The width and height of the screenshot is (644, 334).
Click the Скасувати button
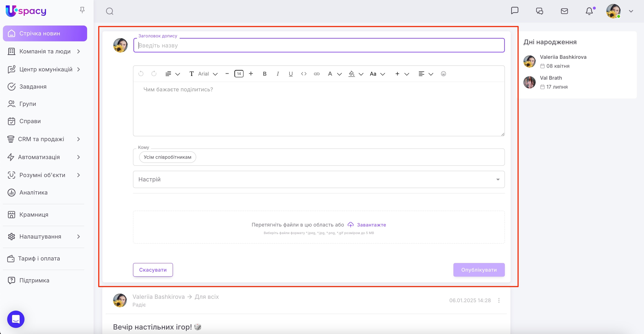[x=153, y=270]
